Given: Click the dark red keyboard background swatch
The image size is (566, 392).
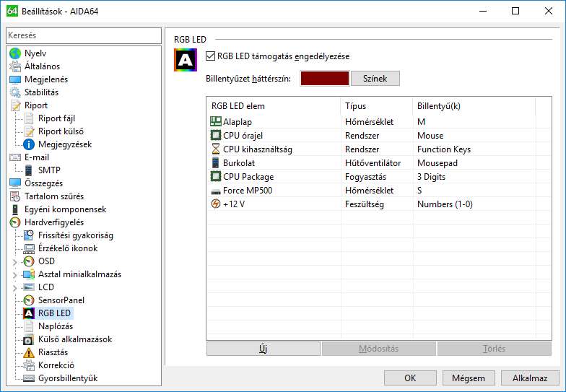Looking at the screenshot, I should pos(324,79).
